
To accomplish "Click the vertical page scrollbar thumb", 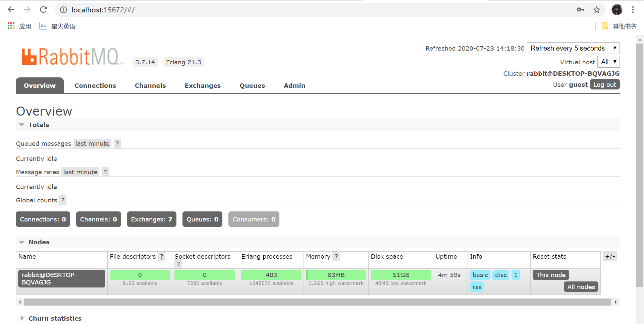I will [x=640, y=165].
